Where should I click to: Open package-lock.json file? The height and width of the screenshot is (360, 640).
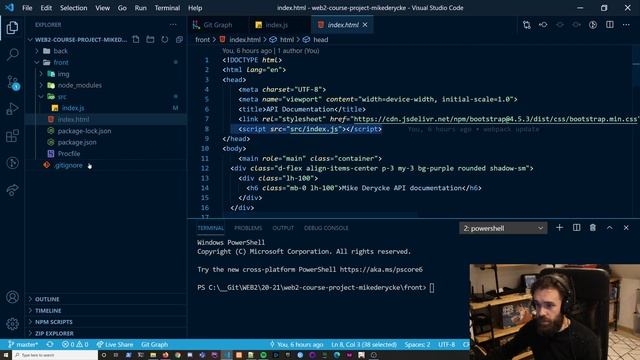click(x=84, y=131)
